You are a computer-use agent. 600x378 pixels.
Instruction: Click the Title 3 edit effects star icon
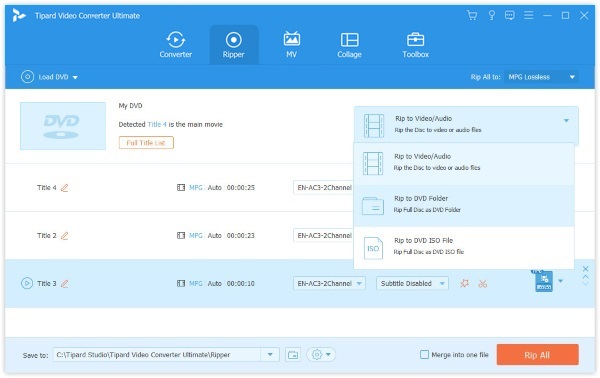[x=465, y=284]
